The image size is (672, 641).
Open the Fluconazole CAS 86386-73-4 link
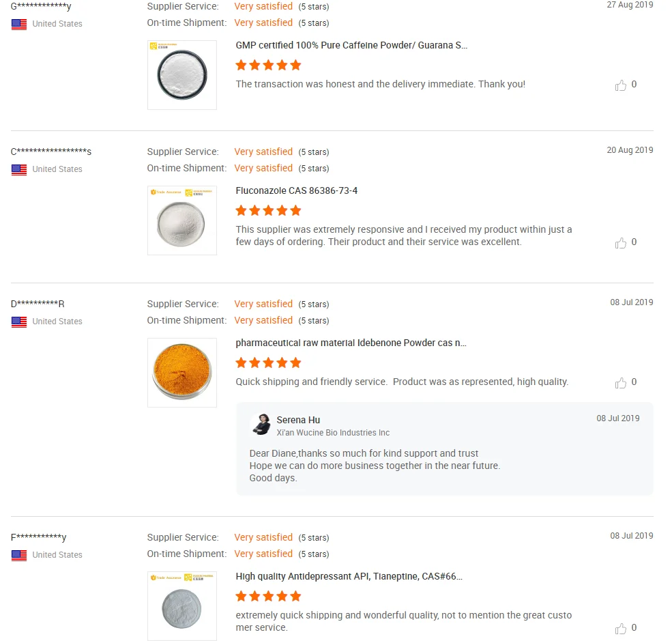click(x=297, y=190)
